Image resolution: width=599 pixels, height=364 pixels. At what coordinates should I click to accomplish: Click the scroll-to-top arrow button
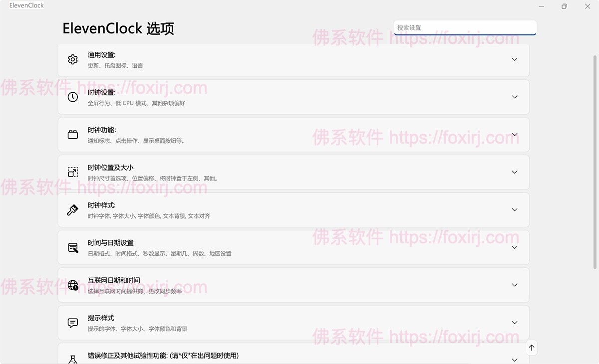[x=532, y=348]
